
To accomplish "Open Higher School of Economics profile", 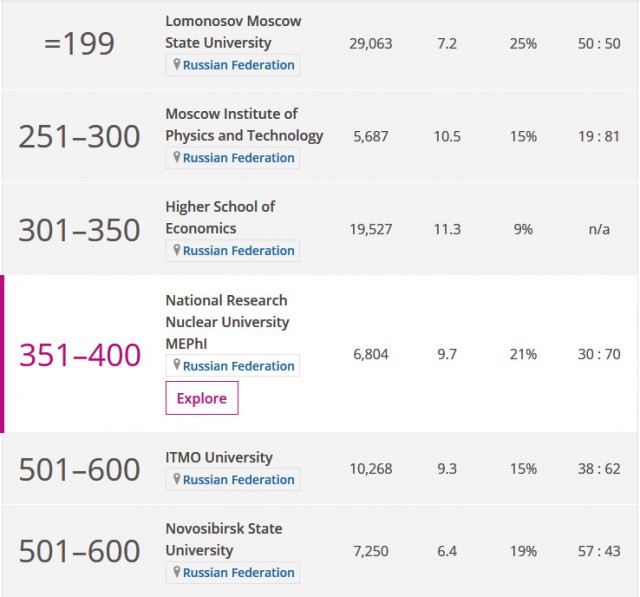I will tap(220, 217).
